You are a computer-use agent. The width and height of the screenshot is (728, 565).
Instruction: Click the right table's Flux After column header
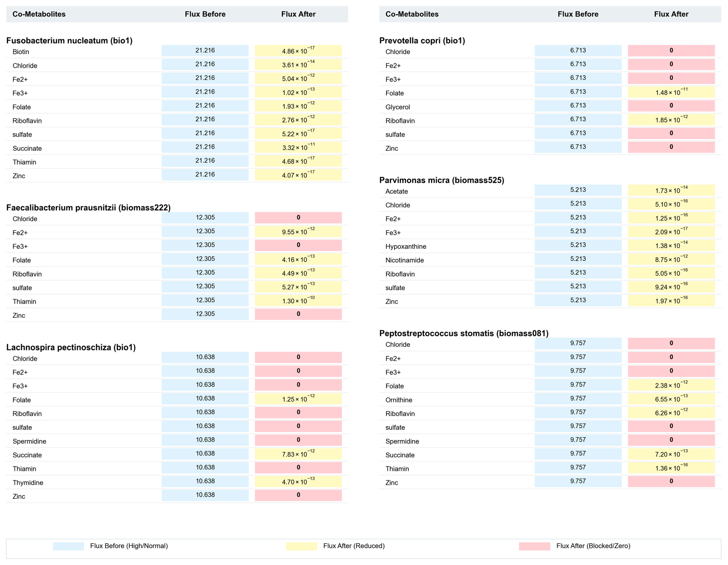tap(671, 14)
